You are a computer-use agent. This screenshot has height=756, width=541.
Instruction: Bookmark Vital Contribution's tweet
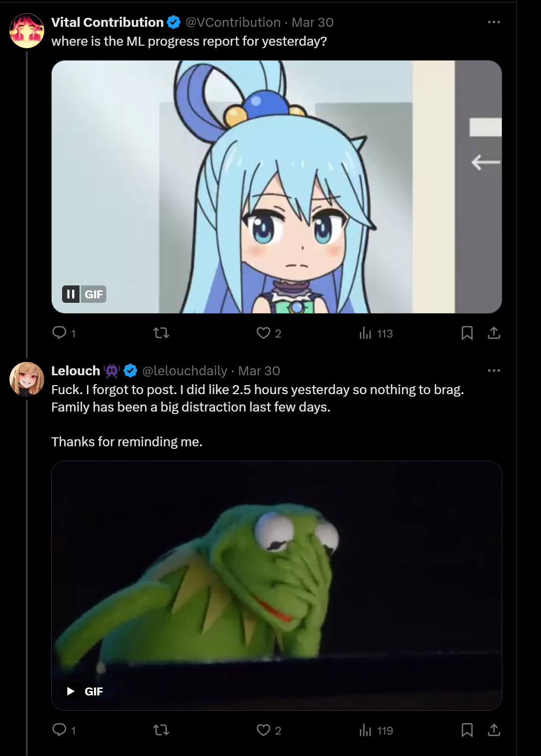tap(466, 333)
